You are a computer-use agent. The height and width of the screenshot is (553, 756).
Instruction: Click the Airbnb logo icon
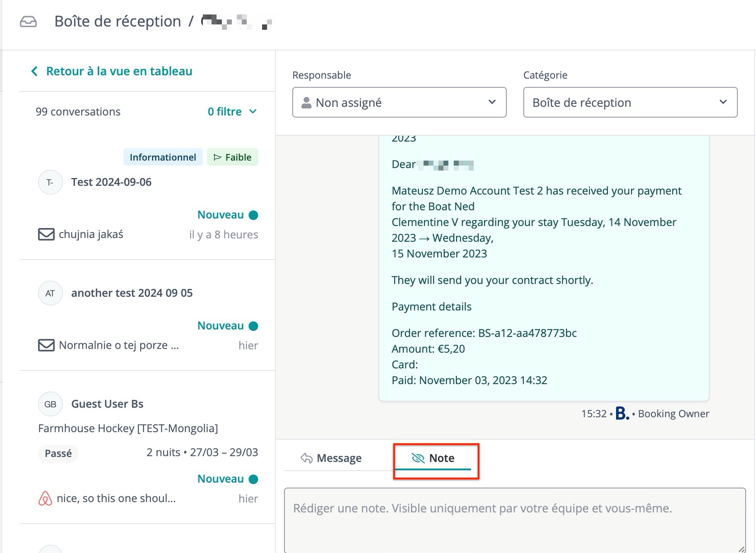click(45, 498)
